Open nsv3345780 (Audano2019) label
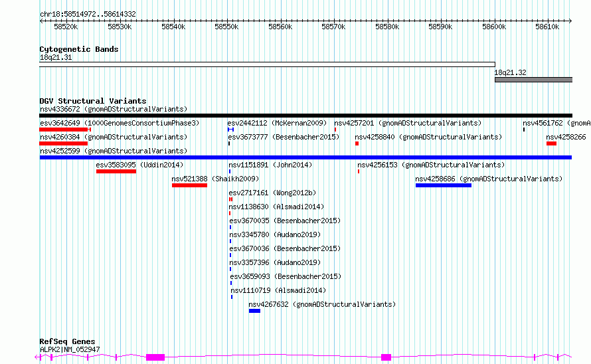 click(x=275, y=235)
